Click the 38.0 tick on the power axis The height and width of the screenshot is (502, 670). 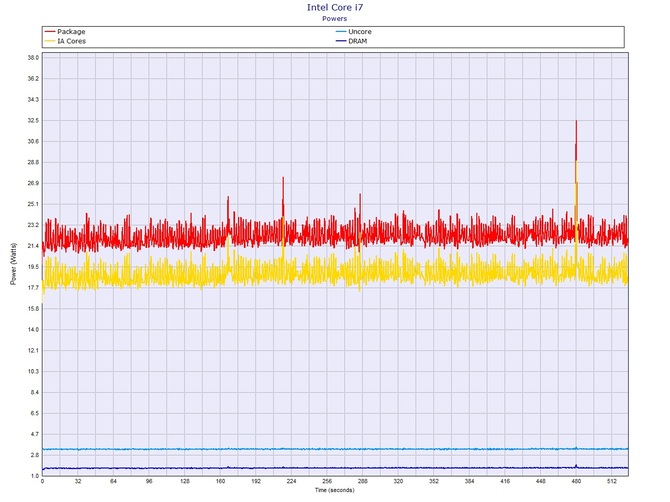pos(31,57)
